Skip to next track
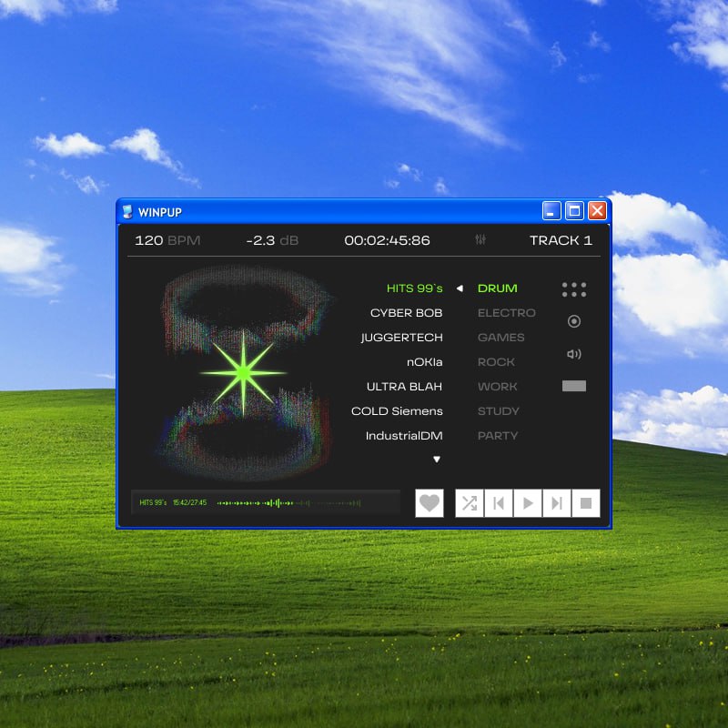This screenshot has height=728, width=728. click(x=557, y=503)
